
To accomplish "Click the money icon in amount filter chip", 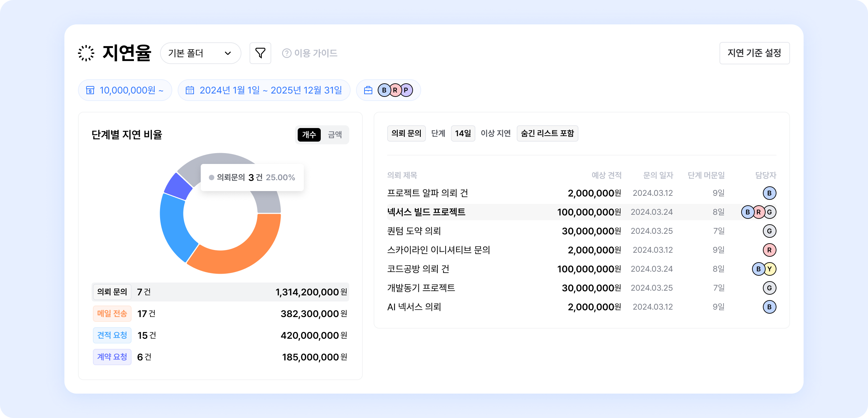I will click(90, 90).
